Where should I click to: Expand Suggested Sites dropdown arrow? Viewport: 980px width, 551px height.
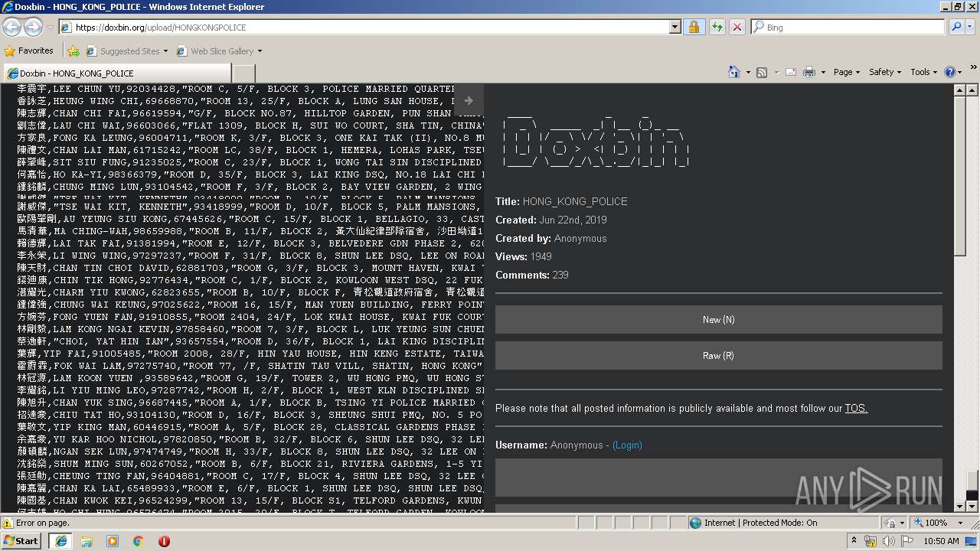point(165,51)
